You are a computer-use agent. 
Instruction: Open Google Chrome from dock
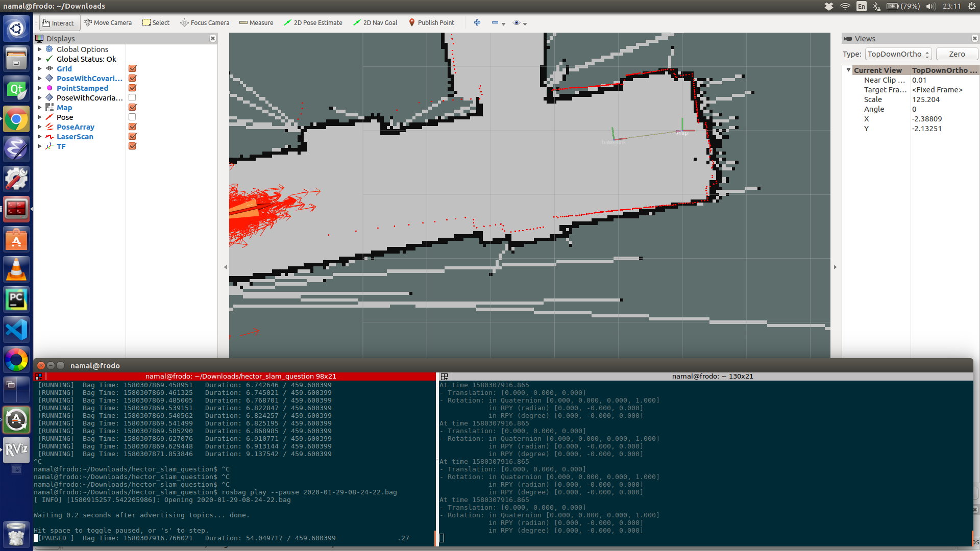16,120
